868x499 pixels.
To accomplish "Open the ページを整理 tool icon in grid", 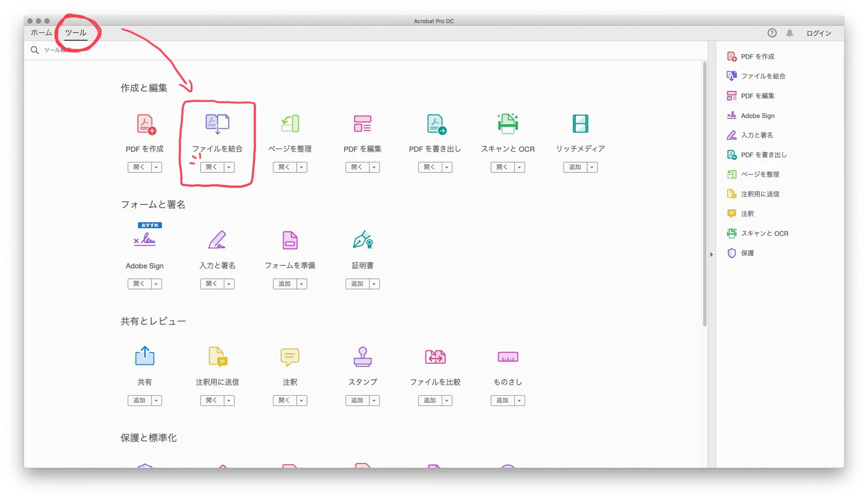I will (291, 123).
